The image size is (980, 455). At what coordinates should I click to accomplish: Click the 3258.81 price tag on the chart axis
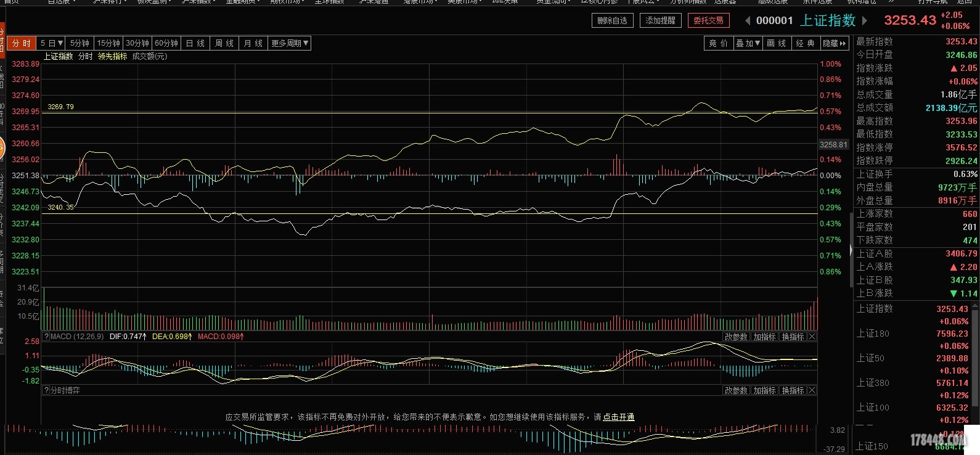[x=833, y=144]
